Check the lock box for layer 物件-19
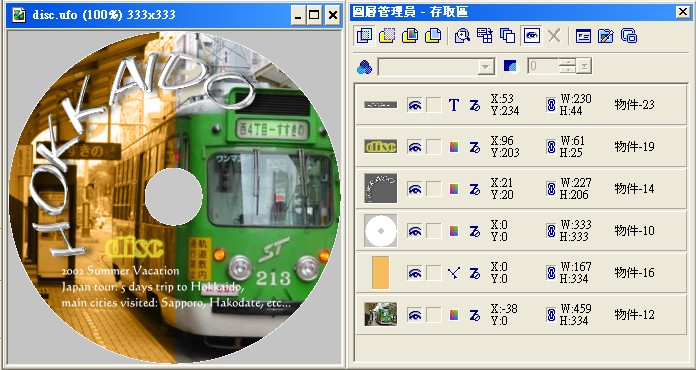The image size is (696, 370). [434, 147]
